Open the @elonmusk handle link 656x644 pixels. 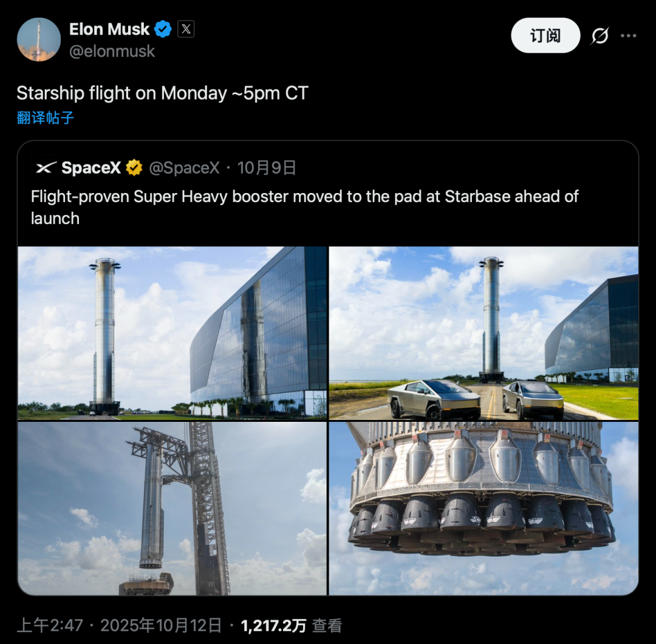tap(112, 52)
